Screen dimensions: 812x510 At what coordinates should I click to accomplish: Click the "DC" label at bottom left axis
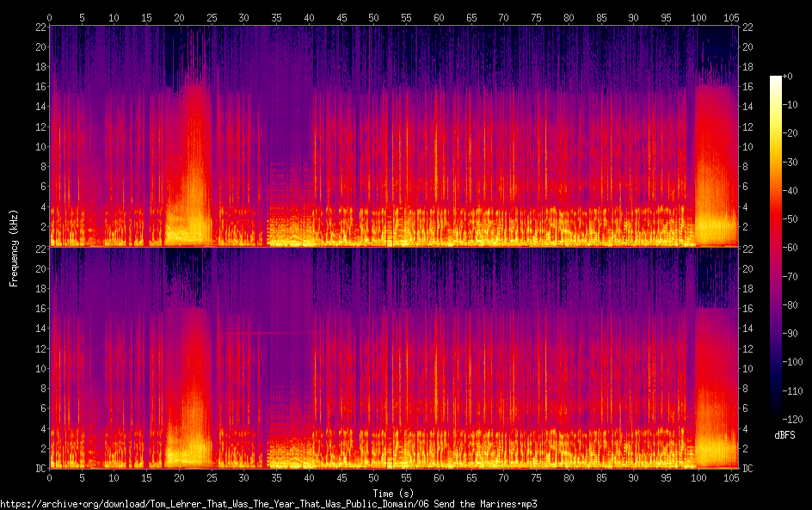coord(39,469)
